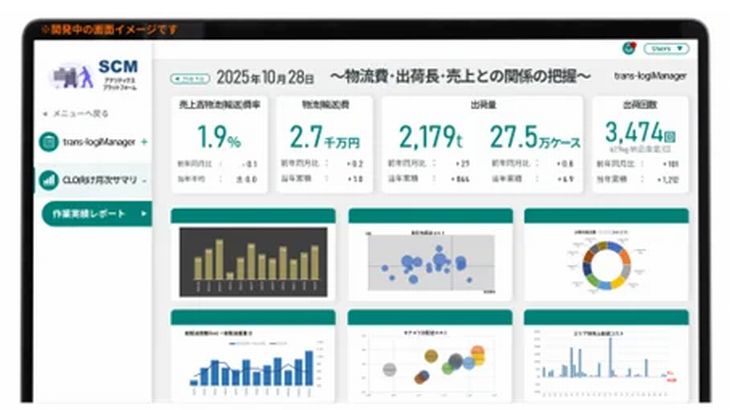Open the Users dropdown
Viewport: 730px width, 410px height.
666,48
